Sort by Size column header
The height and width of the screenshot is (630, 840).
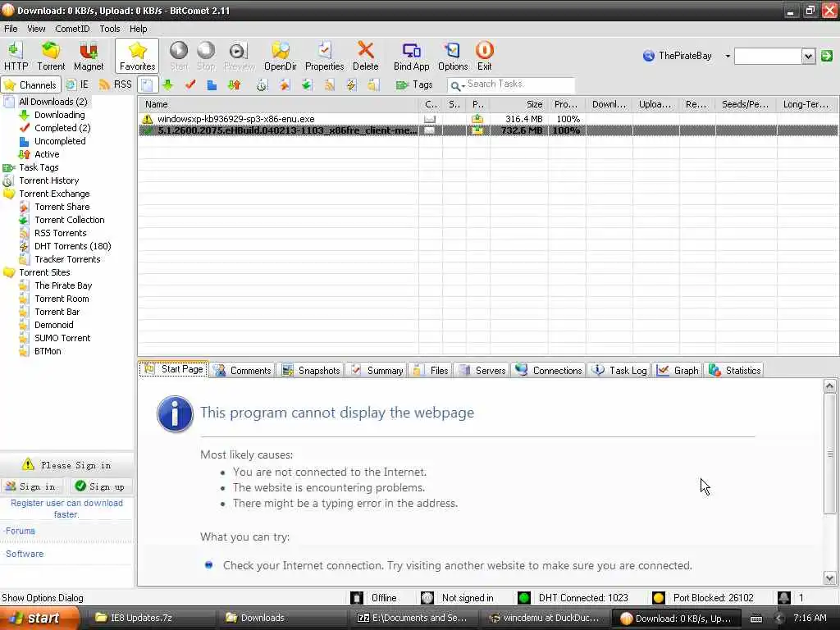[518, 104]
